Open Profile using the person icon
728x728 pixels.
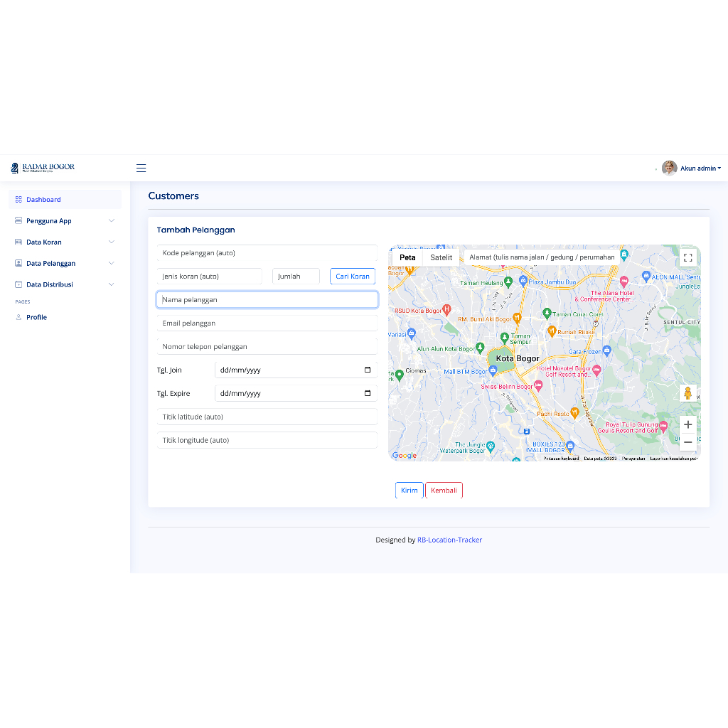(19, 317)
